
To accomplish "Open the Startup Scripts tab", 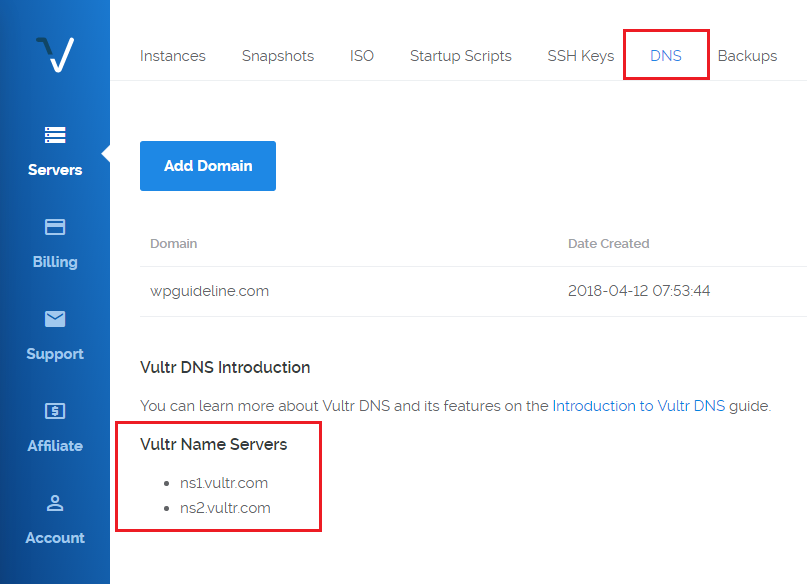I will click(x=461, y=56).
